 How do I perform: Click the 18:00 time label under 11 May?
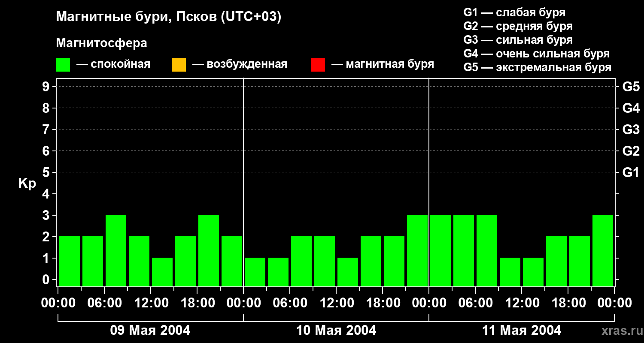point(568,303)
